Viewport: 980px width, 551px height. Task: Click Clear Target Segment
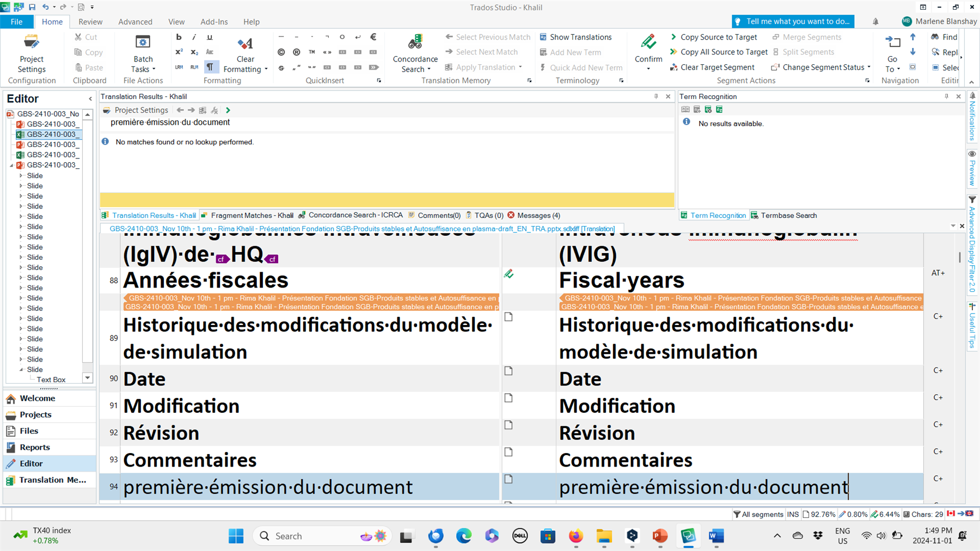pyautogui.click(x=712, y=68)
